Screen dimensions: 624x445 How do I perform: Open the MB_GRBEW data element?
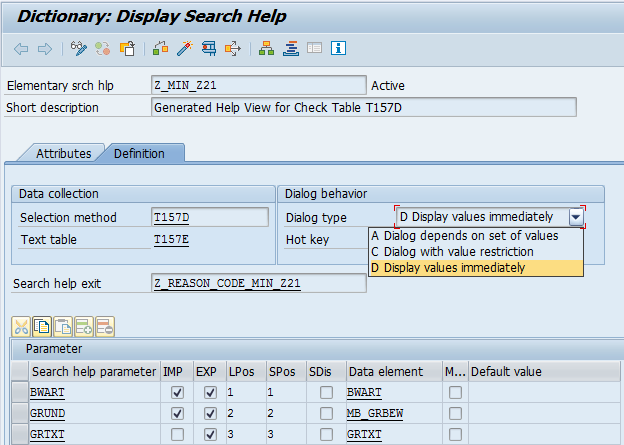pos(375,413)
